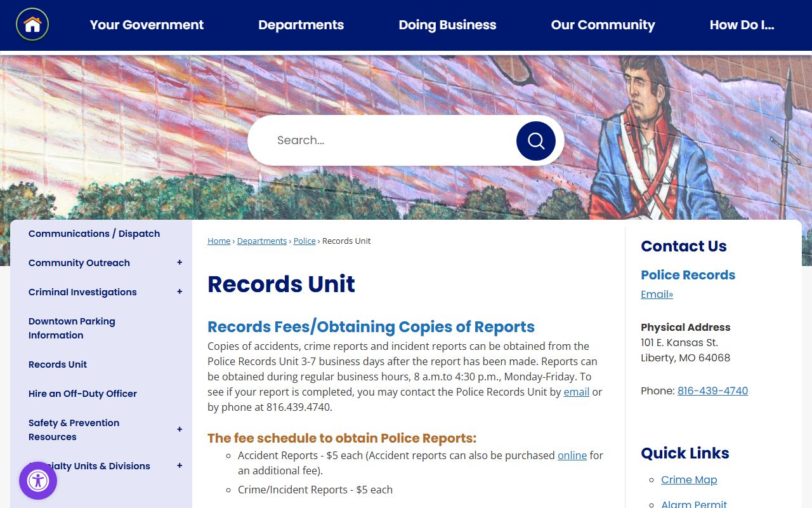Open the Our Community menu
Screen dimensions: 812x508
pos(603,25)
